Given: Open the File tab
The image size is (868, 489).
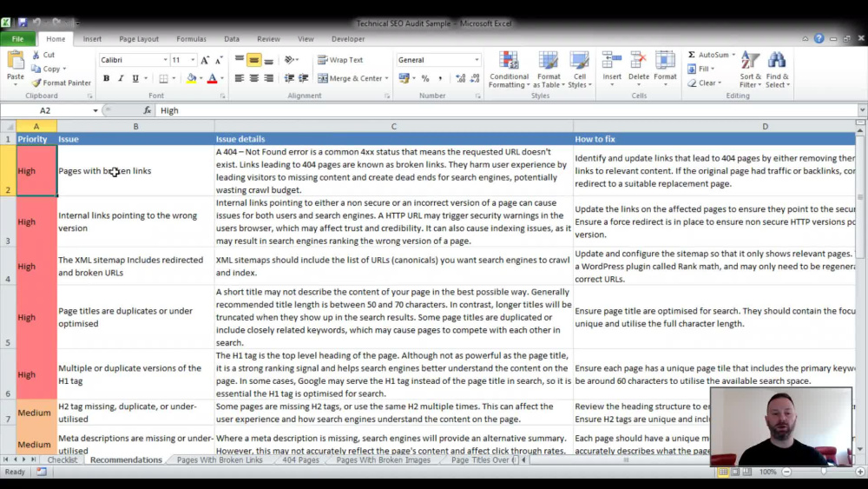Looking at the screenshot, I should 17,39.
